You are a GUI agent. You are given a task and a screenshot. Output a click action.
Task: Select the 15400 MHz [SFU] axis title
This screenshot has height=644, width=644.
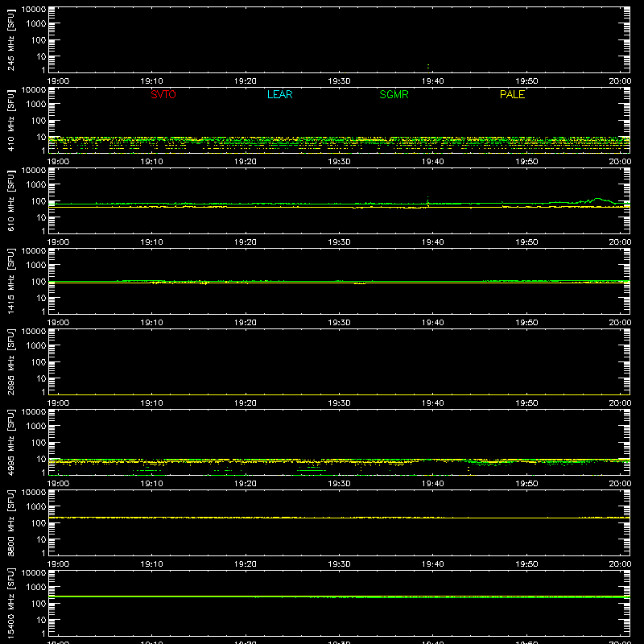point(10,604)
